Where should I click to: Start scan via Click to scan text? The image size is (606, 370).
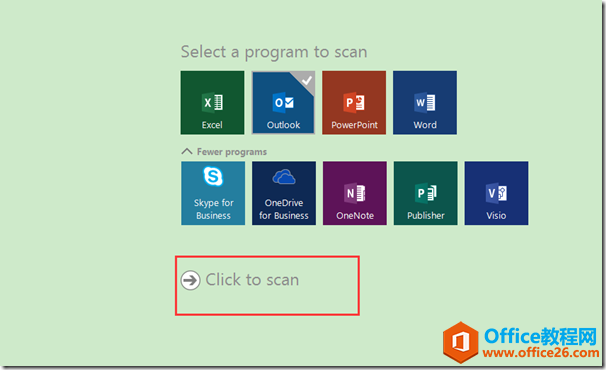point(252,280)
